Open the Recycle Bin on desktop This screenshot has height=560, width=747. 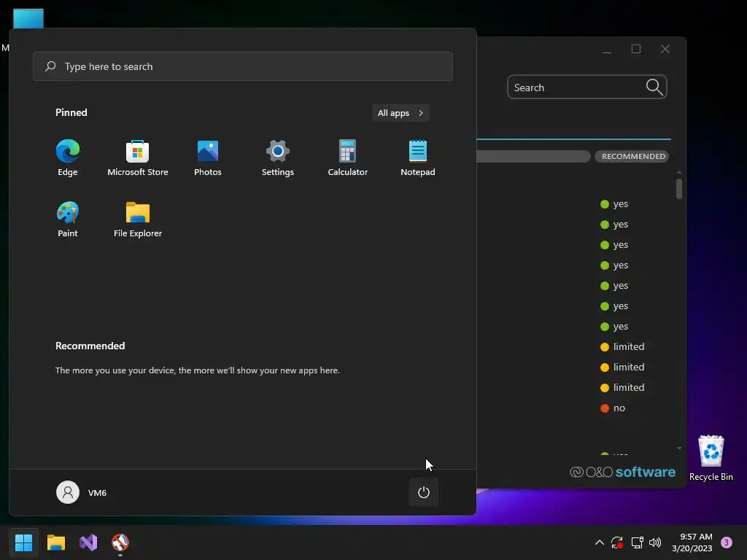[711, 458]
